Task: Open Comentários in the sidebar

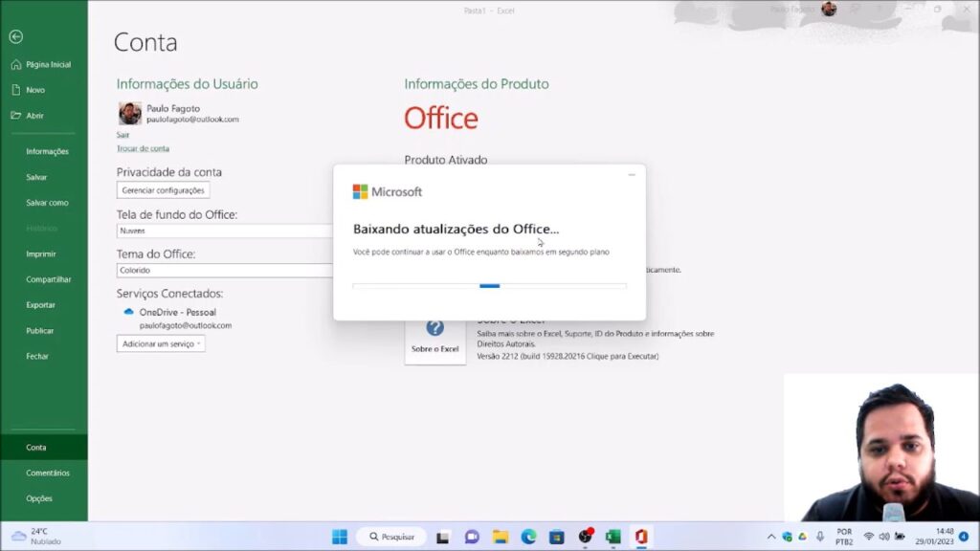Action: point(48,473)
